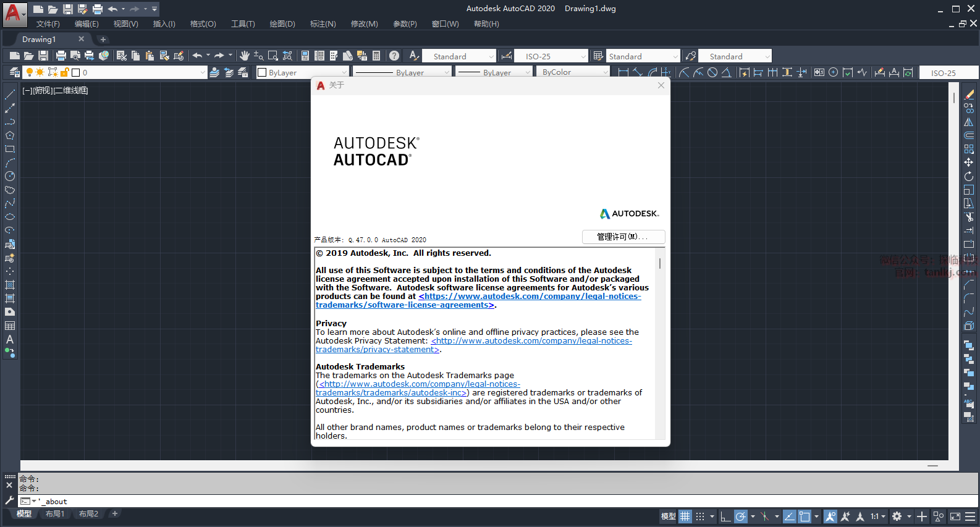Expand the layer selection dropdown

[202, 72]
